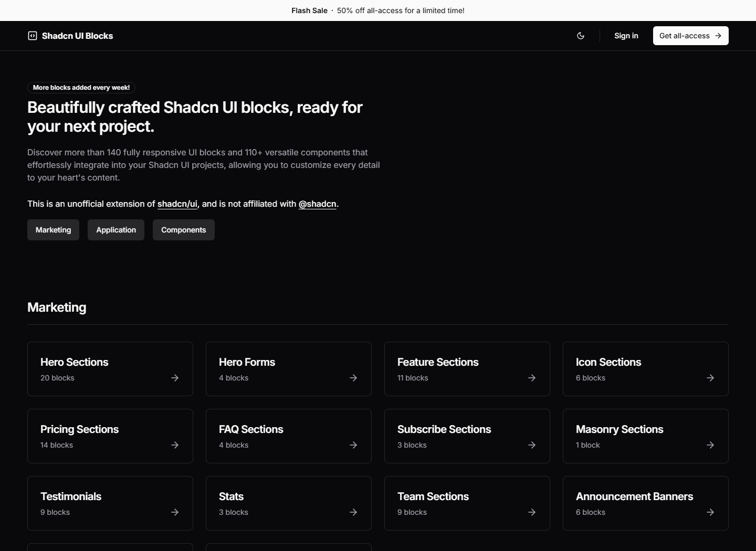Open the Pricing Sections card

(110, 436)
